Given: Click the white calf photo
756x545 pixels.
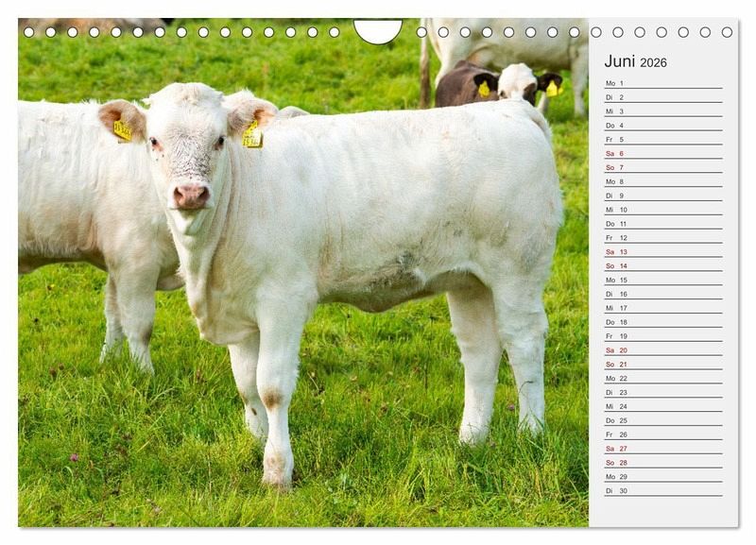Looking at the screenshot, I should point(303,273).
